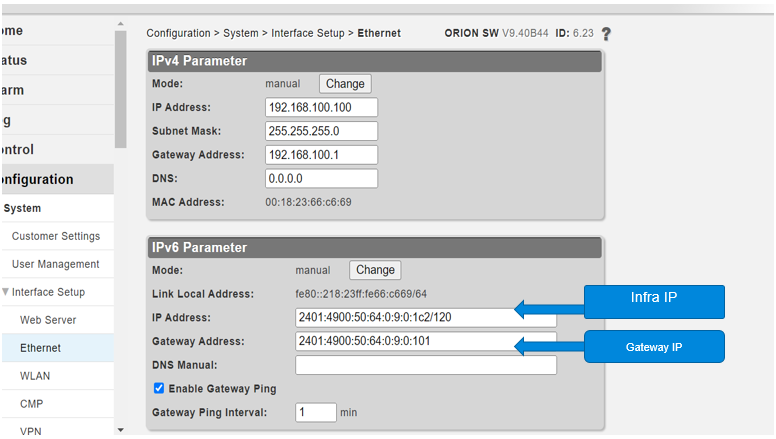
Task: Select the Ethernet sidebar item
Action: [40, 348]
